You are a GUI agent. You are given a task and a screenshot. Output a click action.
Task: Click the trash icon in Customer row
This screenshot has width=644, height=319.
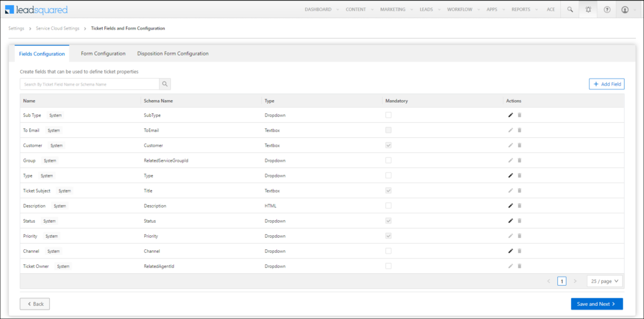click(x=519, y=145)
